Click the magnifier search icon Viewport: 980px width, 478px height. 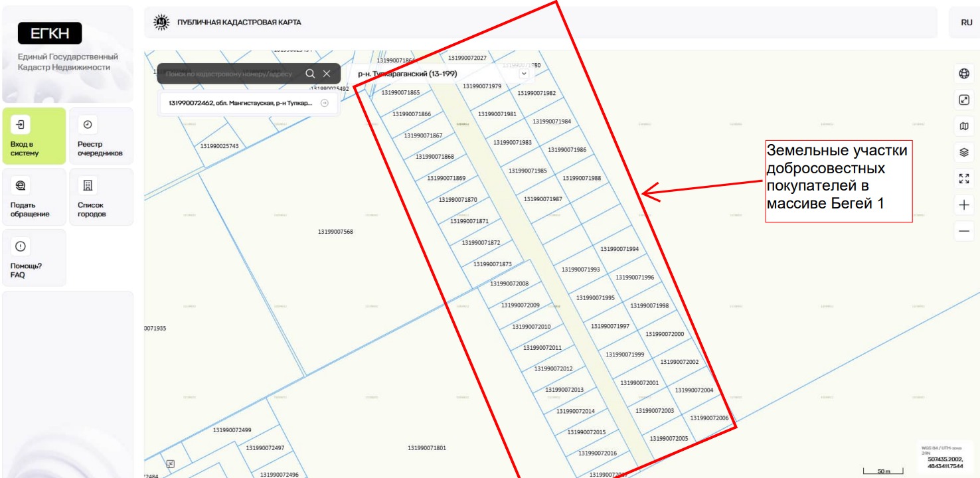click(x=310, y=74)
